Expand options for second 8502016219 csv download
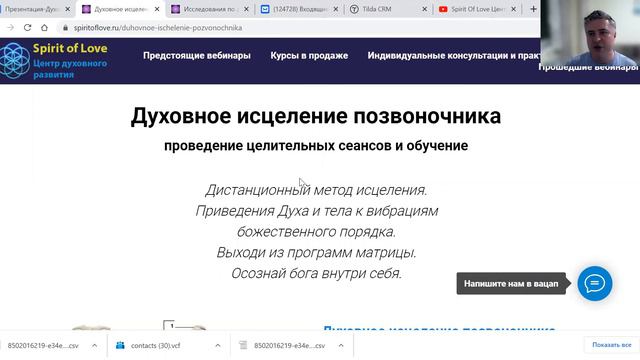 (341, 345)
